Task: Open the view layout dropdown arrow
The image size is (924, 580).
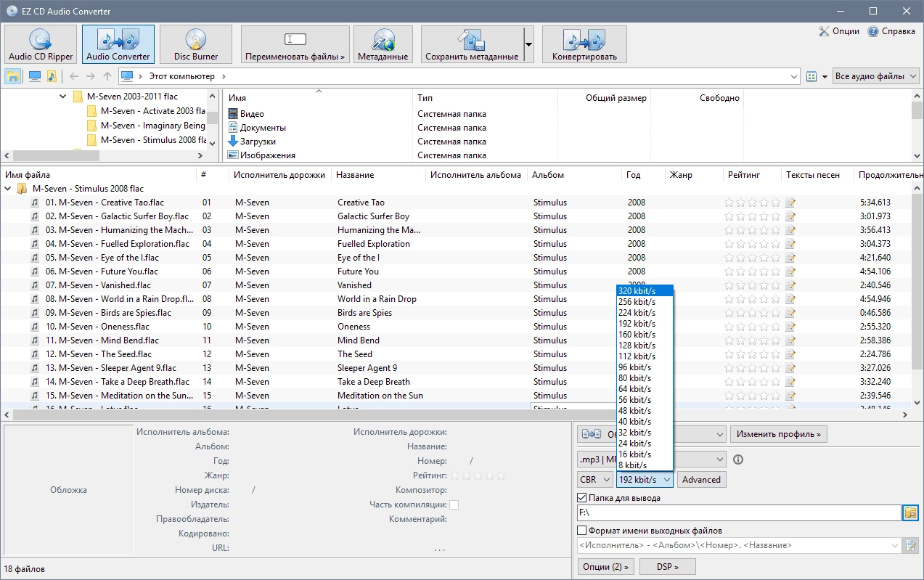Action: point(825,76)
